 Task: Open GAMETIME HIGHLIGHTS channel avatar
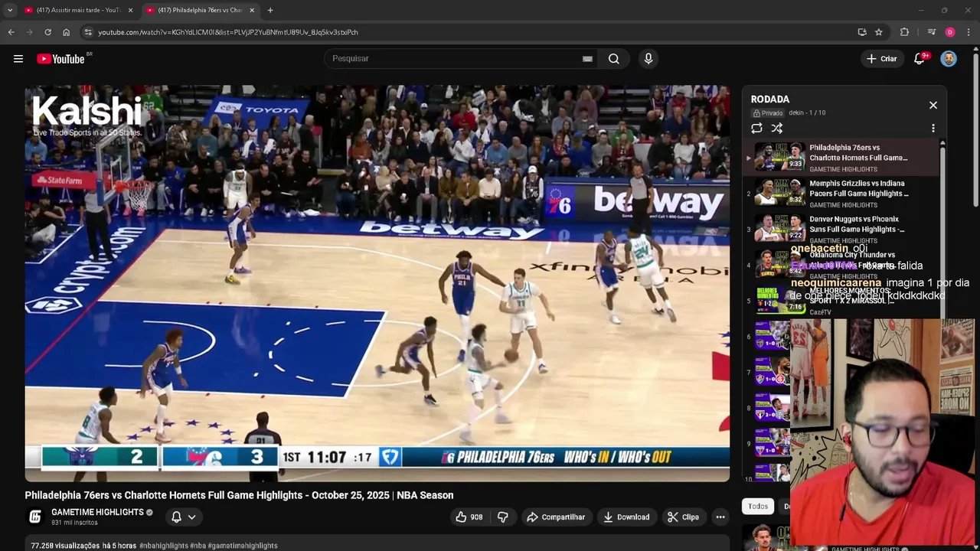point(35,517)
